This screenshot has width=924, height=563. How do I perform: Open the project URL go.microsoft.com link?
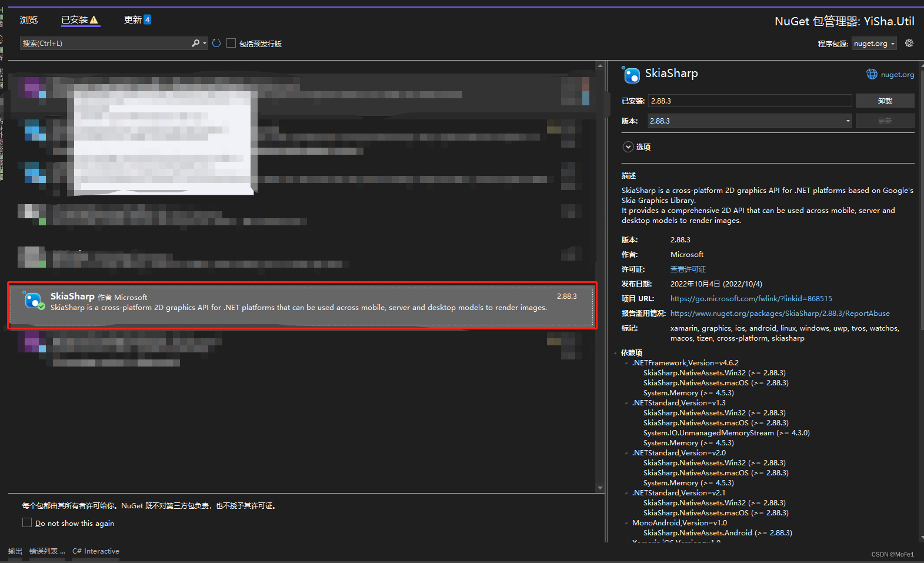(x=751, y=299)
